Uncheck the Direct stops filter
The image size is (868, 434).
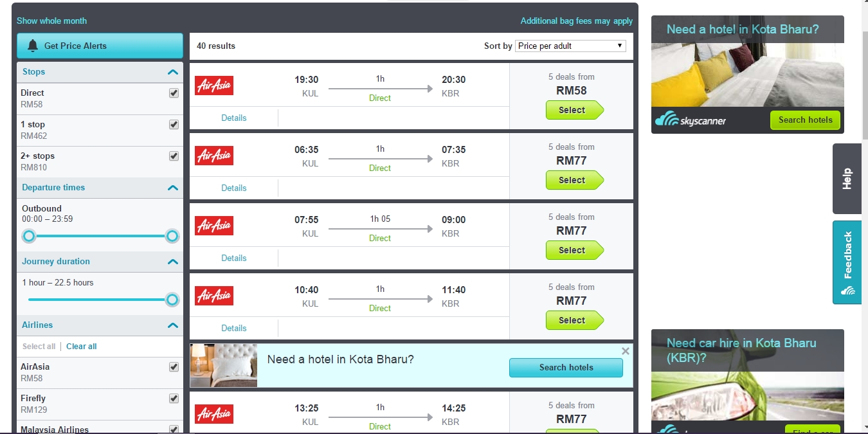click(x=174, y=93)
